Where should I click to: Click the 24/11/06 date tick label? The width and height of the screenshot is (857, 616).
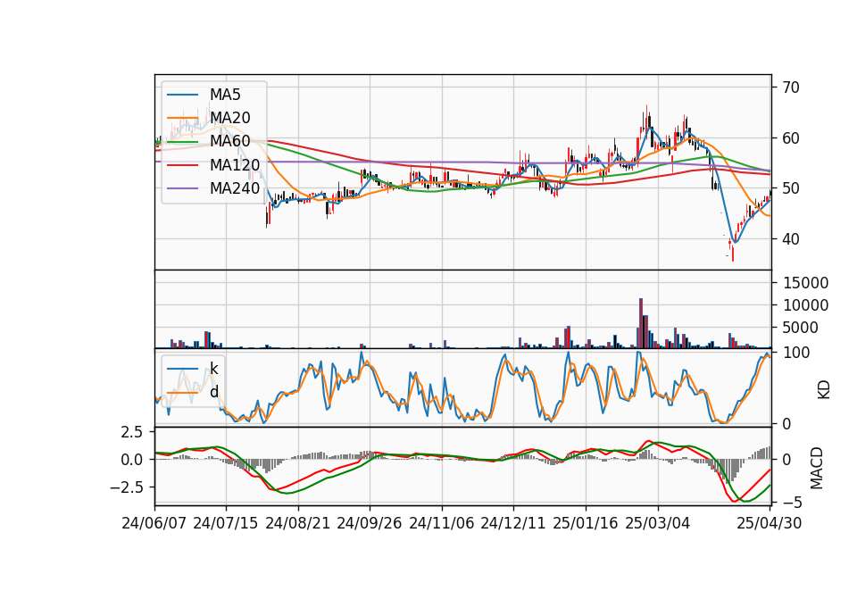tap(442, 523)
